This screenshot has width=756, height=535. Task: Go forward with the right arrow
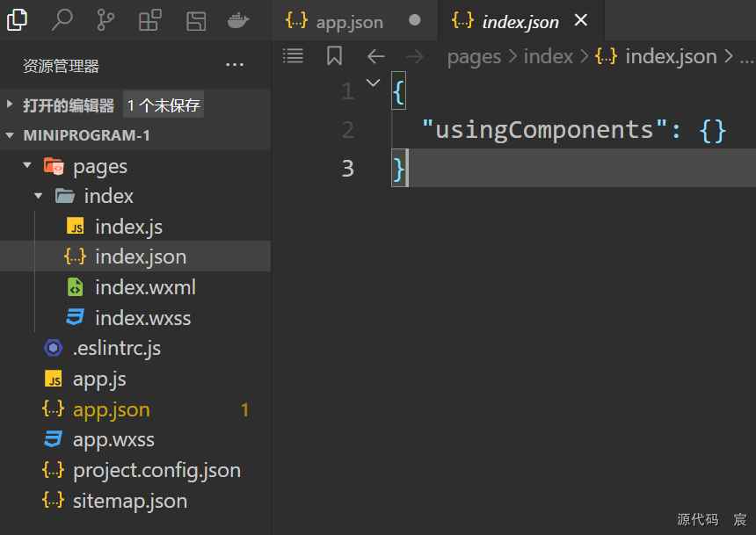tap(415, 56)
